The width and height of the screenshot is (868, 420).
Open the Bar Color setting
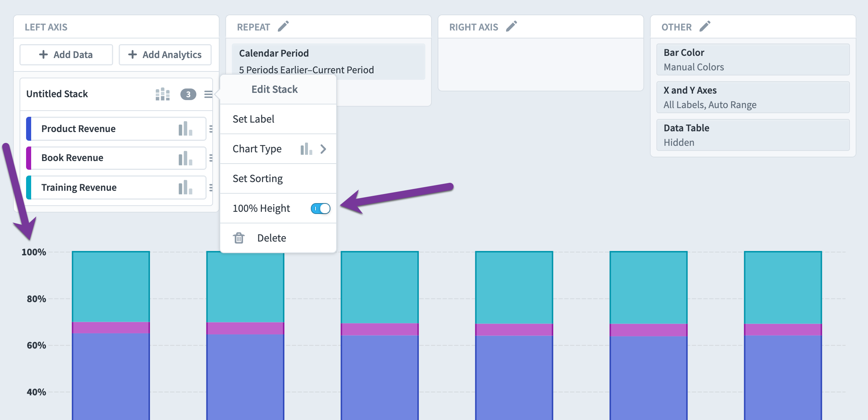coord(753,60)
